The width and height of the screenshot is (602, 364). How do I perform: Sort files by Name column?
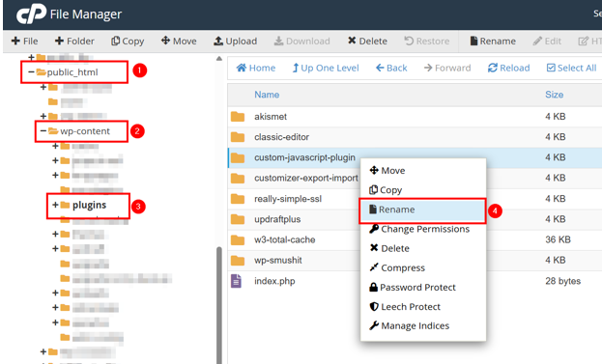(267, 95)
